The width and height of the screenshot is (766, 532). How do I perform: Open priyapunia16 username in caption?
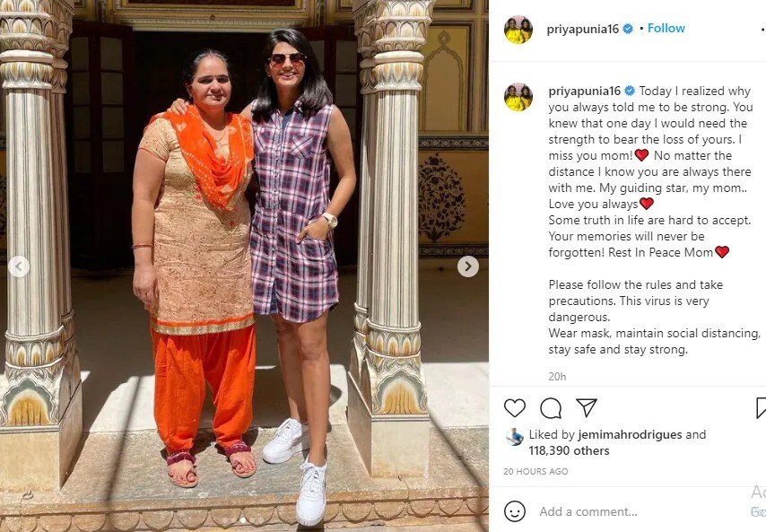[x=584, y=91]
